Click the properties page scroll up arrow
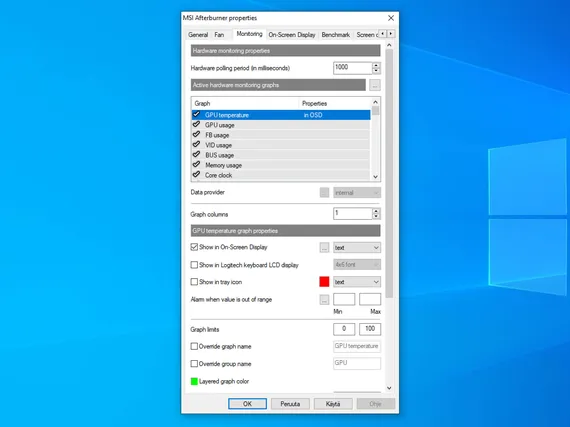Viewport: 570px width, 427px height. click(x=389, y=45)
